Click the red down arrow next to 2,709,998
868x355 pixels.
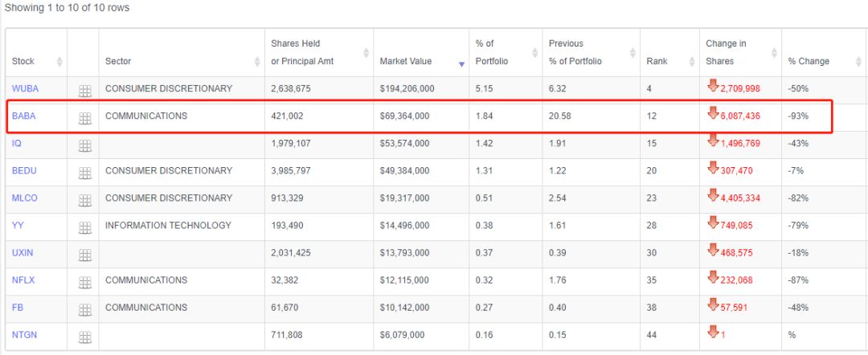click(x=712, y=86)
